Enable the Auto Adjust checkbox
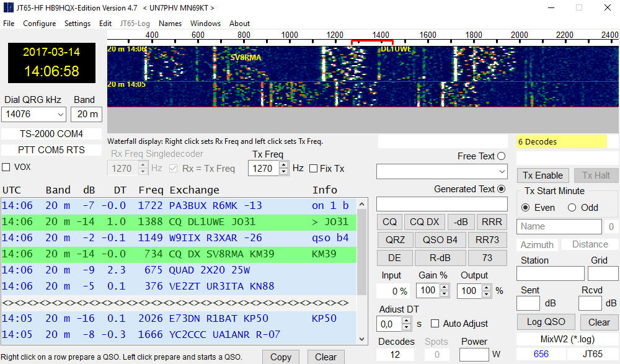The height and width of the screenshot is (364, 620). pos(435,324)
